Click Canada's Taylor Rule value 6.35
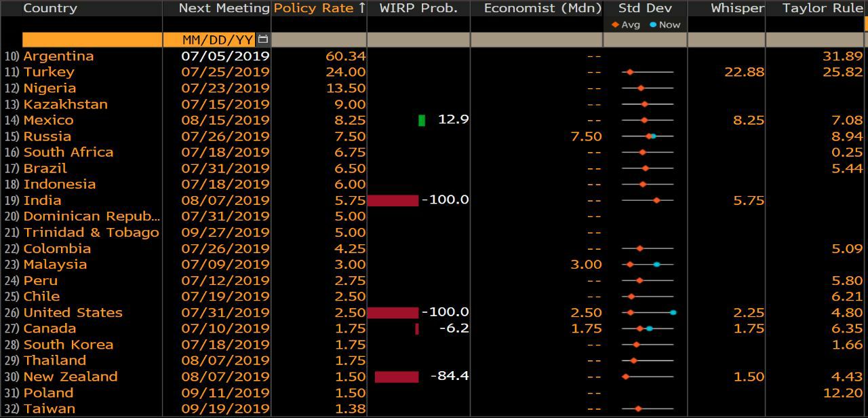Image resolution: width=868 pixels, height=418 pixels. tap(847, 328)
